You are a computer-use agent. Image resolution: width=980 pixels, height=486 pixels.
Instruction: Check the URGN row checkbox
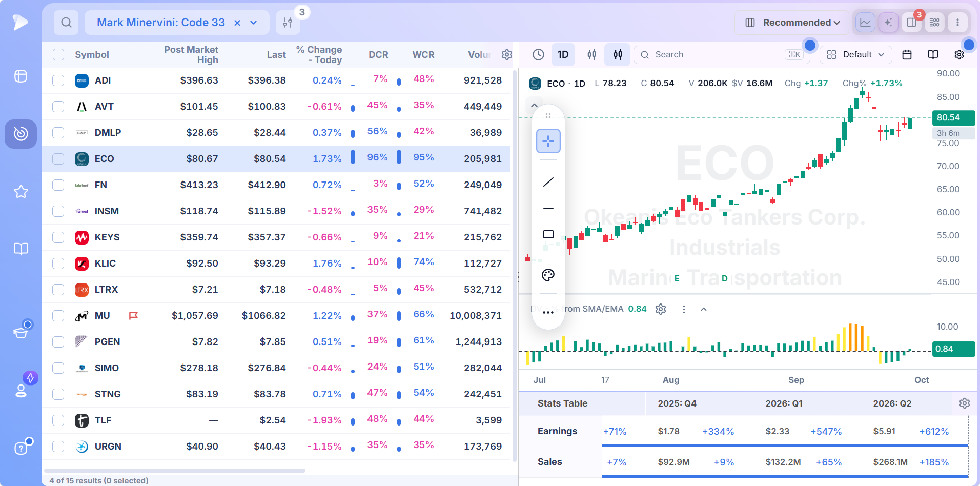58,447
